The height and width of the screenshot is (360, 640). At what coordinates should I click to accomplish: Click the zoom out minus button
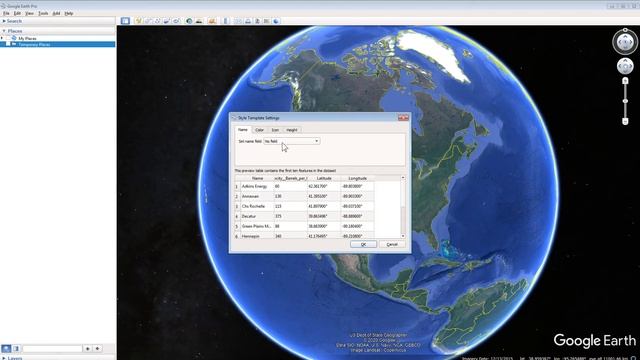point(625,121)
